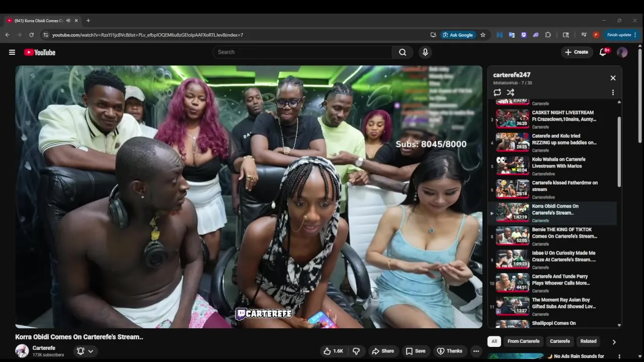Toggle shuffle playlist icon
Image resolution: width=644 pixels, height=362 pixels.
pyautogui.click(x=510, y=93)
